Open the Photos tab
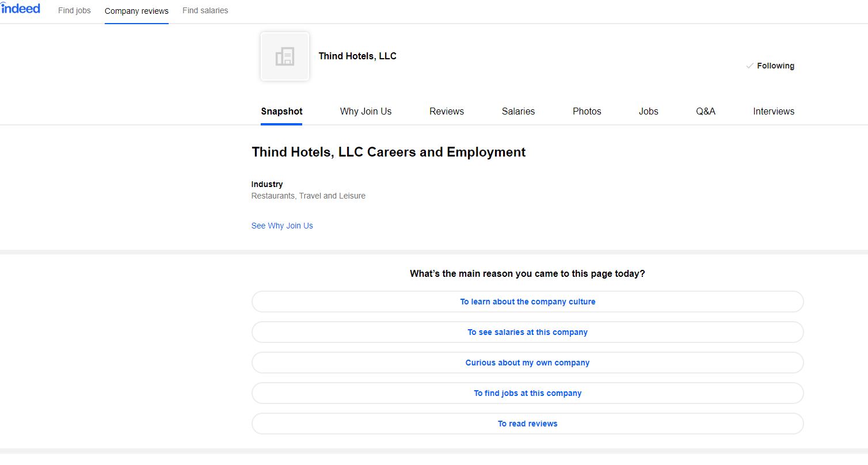This screenshot has width=868, height=465. coord(587,112)
